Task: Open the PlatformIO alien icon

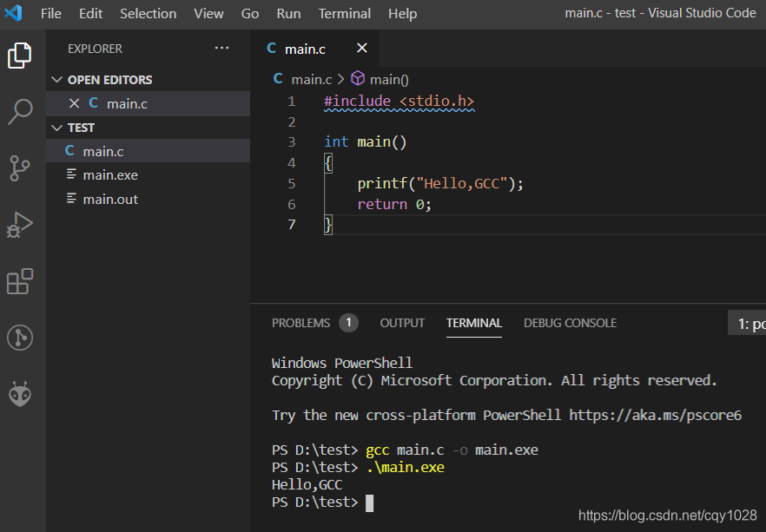Action: point(19,394)
